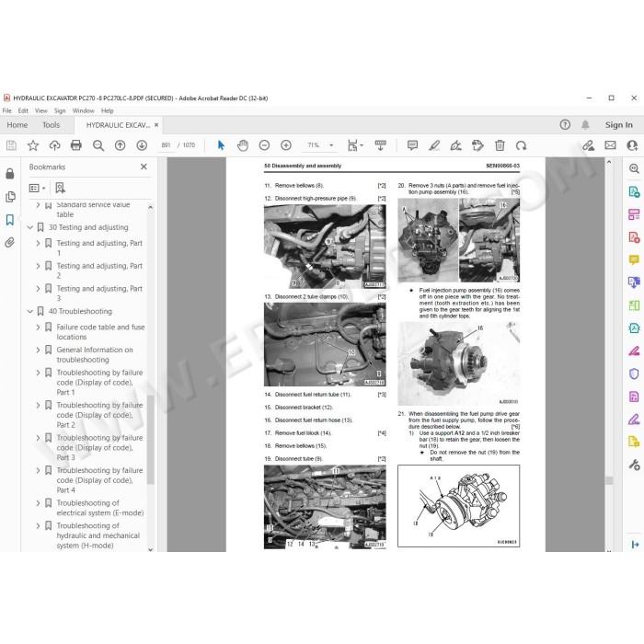Open the notifications bell

point(585,125)
